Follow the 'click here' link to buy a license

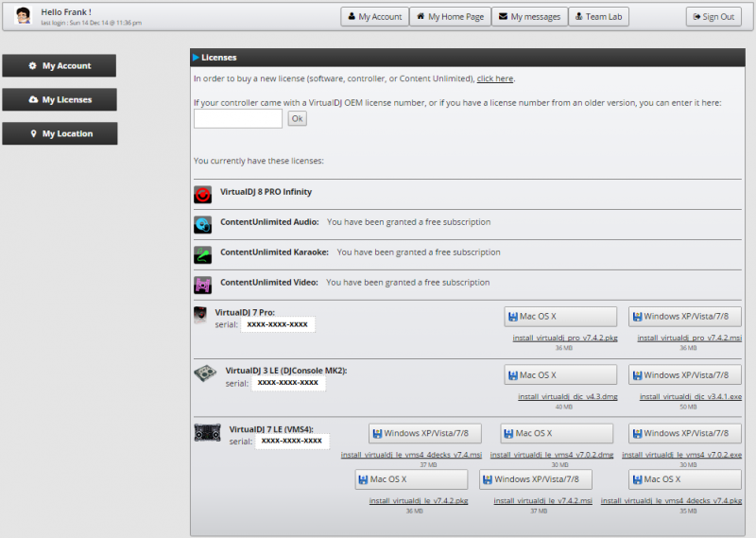click(494, 78)
